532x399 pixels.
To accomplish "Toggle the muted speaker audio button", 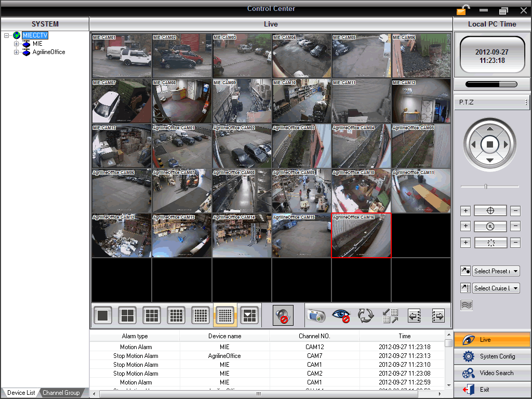I will 283,315.
